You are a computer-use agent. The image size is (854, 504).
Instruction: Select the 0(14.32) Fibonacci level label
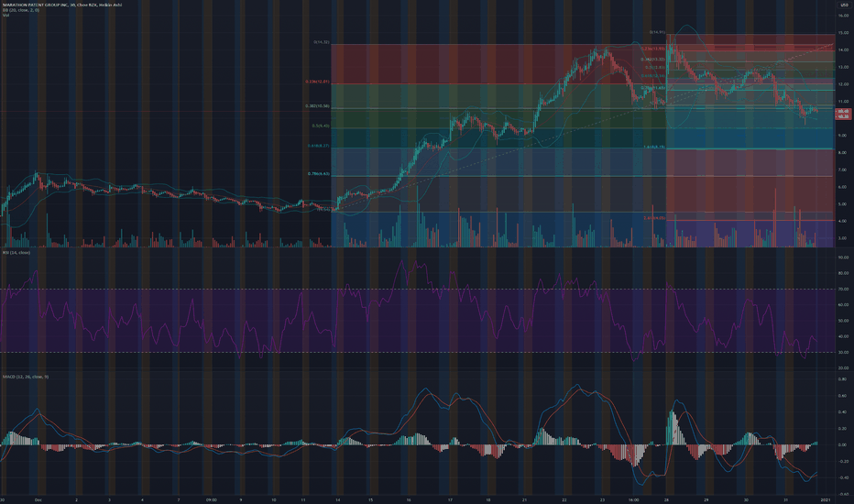(322, 42)
